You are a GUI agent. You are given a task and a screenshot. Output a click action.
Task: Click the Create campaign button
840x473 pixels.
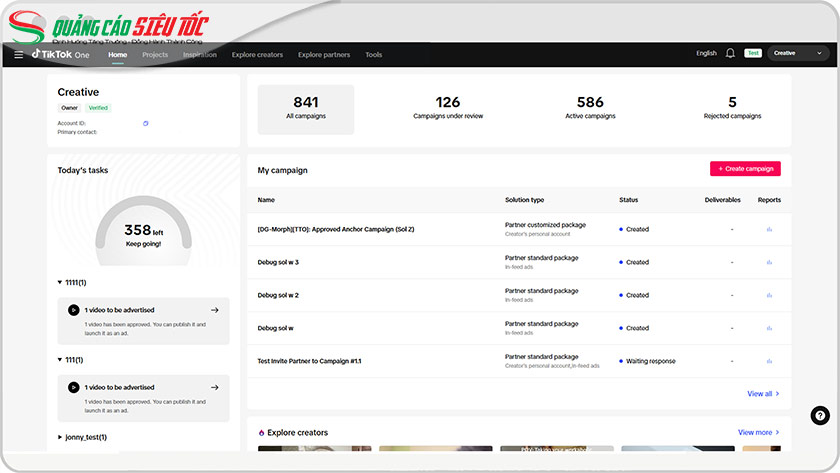pyautogui.click(x=745, y=169)
